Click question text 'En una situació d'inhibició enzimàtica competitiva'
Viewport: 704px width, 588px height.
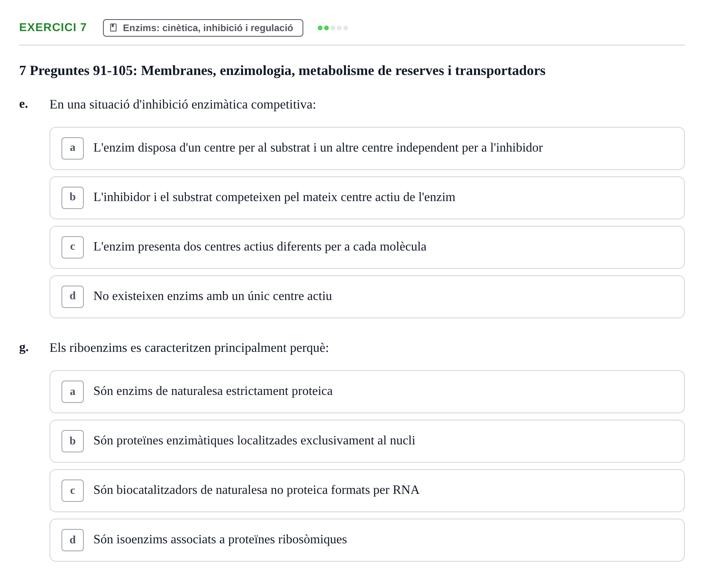click(x=182, y=105)
